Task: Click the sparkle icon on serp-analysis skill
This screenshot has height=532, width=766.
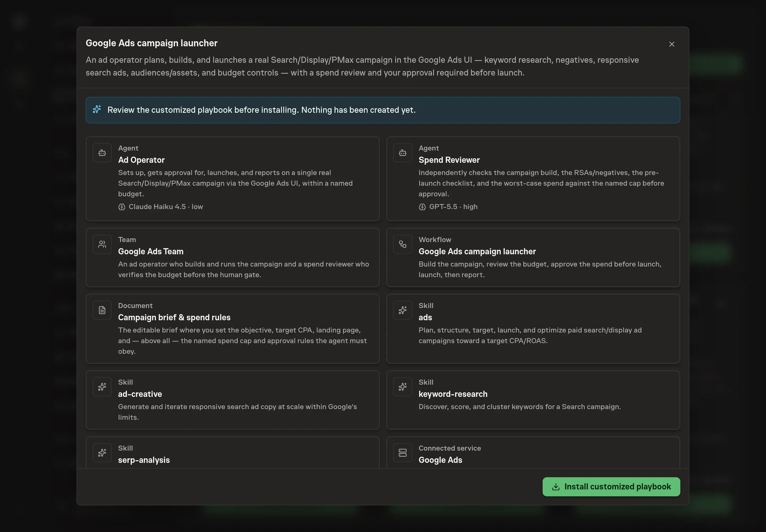Action: point(102,453)
